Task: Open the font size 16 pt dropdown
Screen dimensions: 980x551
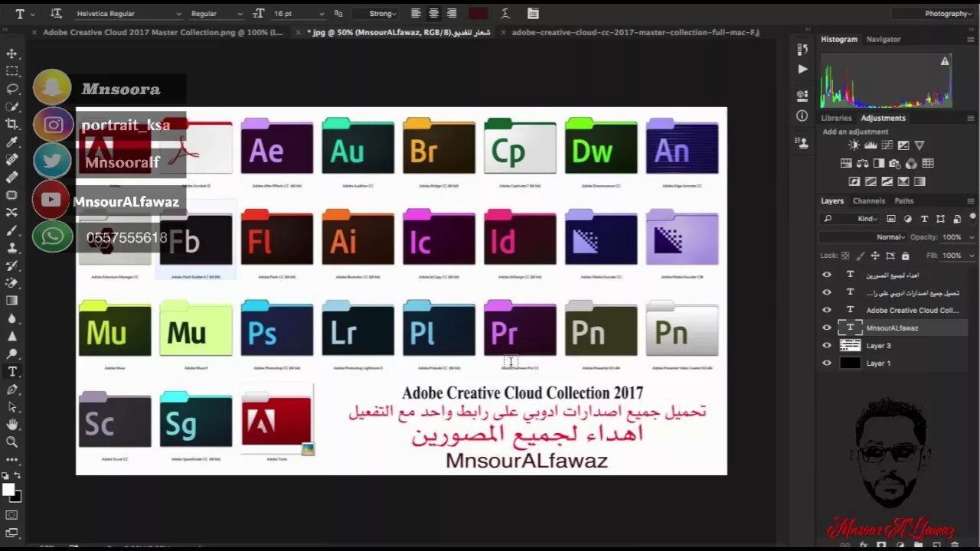Action: tap(299, 14)
